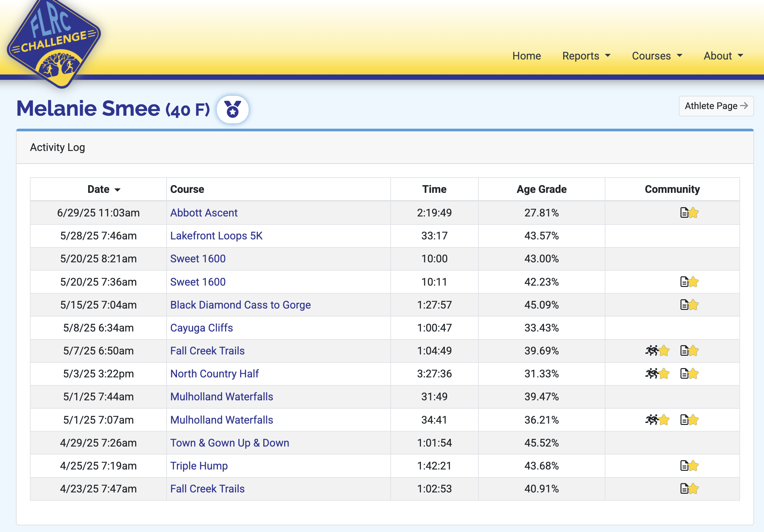Screen dimensions: 764x532
Task: Open the About dropdown menu
Action: 723,56
